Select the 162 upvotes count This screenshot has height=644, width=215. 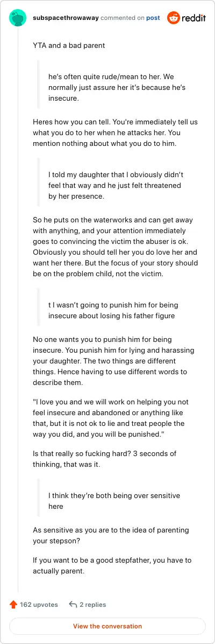[39, 605]
